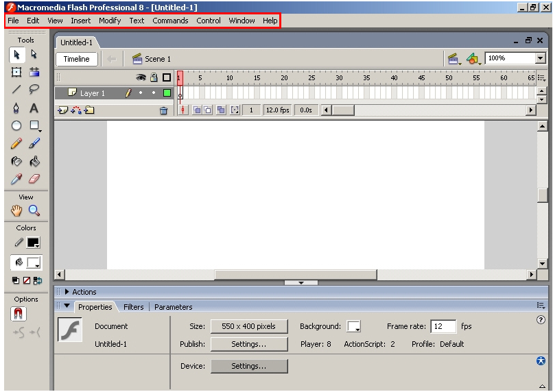Select the Eyedropper tool
This screenshot has width=553, height=392.
click(16, 179)
